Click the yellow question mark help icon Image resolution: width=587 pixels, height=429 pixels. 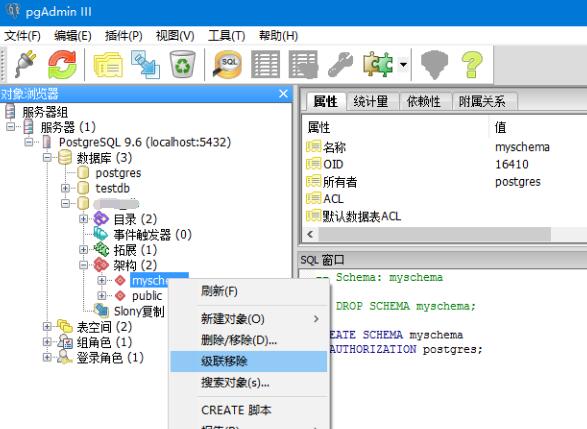click(472, 64)
